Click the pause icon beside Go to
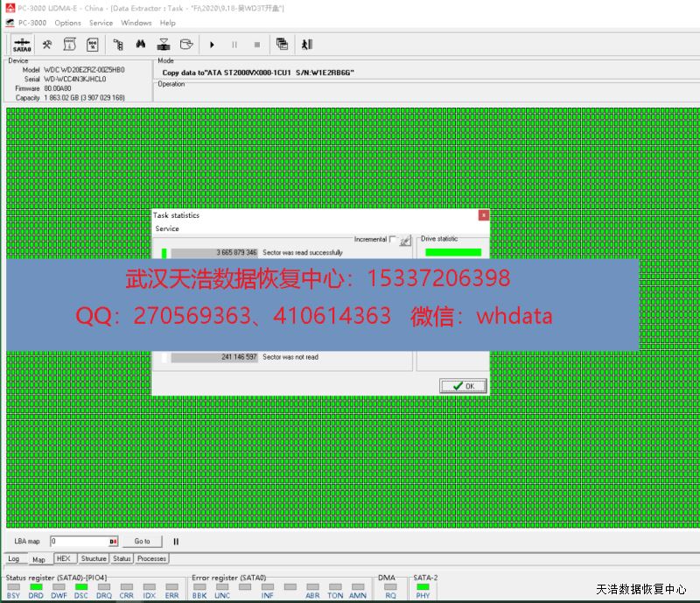 [176, 542]
